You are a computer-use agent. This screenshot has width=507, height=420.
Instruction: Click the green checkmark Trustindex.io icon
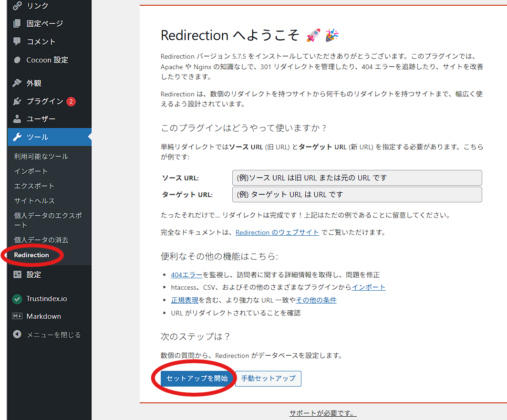pos(17,299)
